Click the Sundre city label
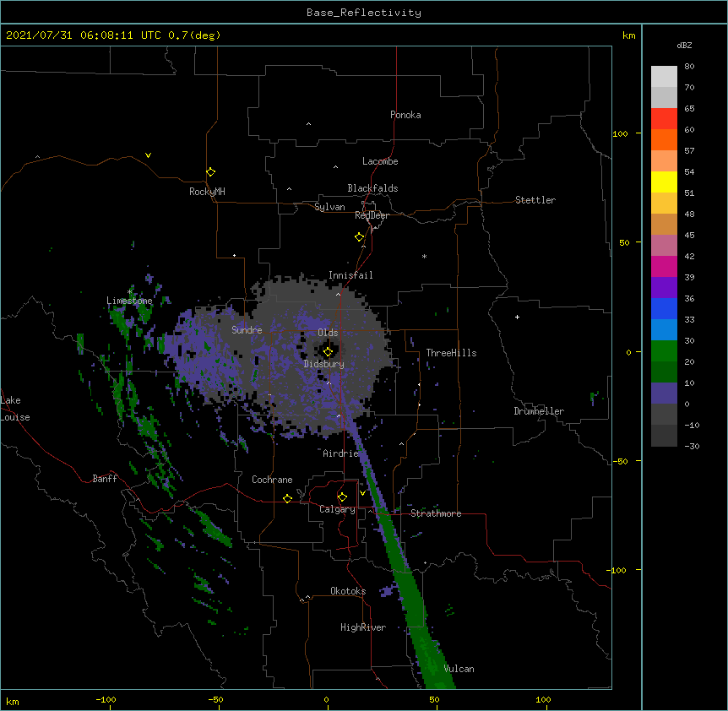The image size is (728, 711). tap(247, 330)
